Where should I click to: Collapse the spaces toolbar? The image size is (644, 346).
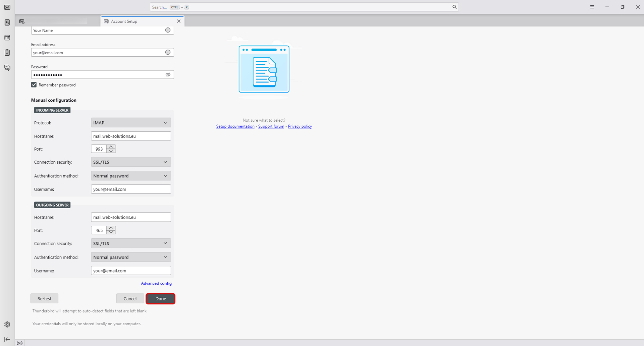[7, 339]
